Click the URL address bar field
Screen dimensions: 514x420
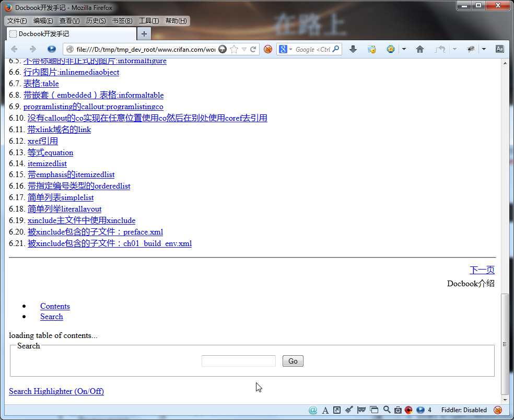click(146, 49)
